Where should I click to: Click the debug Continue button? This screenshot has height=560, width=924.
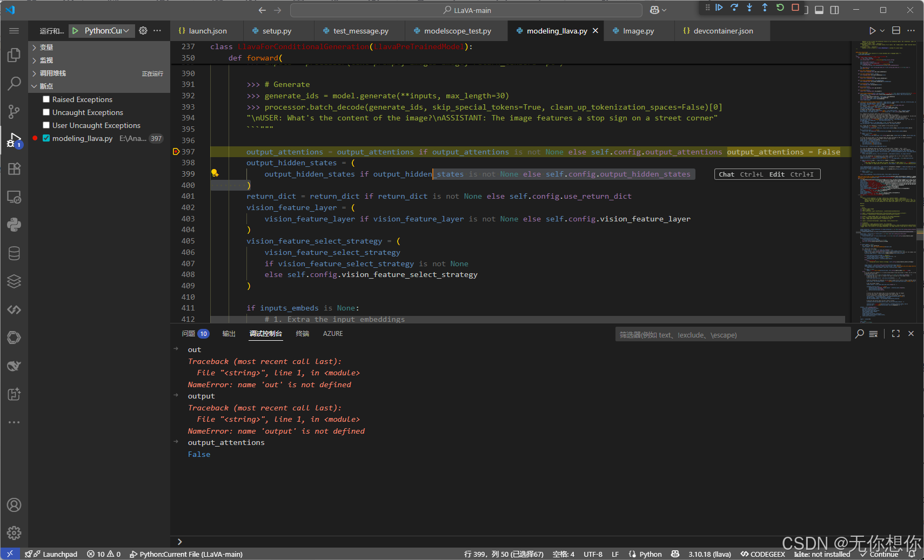pyautogui.click(x=719, y=8)
